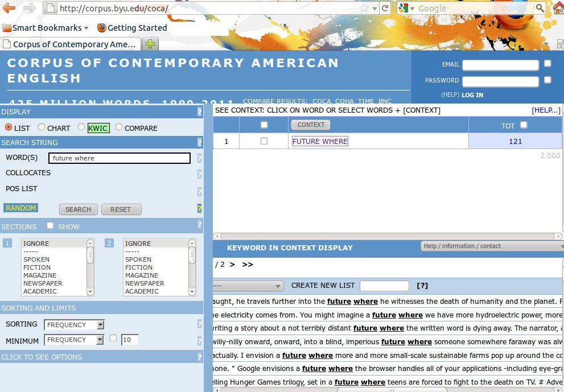Open the MINIMUM frequency dropdown
Image resolution: width=564 pixels, height=392 pixels.
tap(74, 340)
